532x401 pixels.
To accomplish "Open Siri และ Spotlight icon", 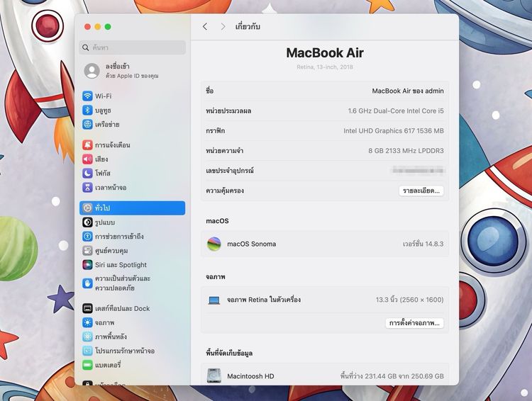I will click(87, 265).
